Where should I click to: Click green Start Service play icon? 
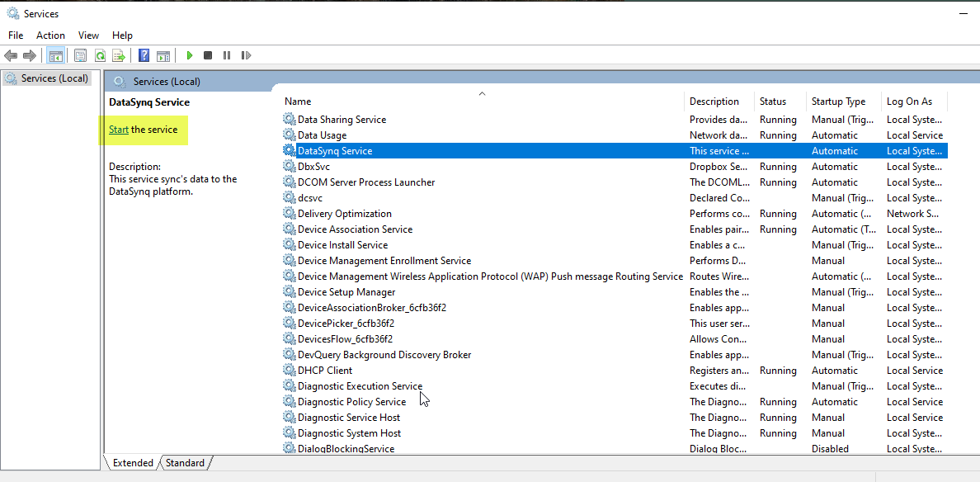(x=190, y=55)
